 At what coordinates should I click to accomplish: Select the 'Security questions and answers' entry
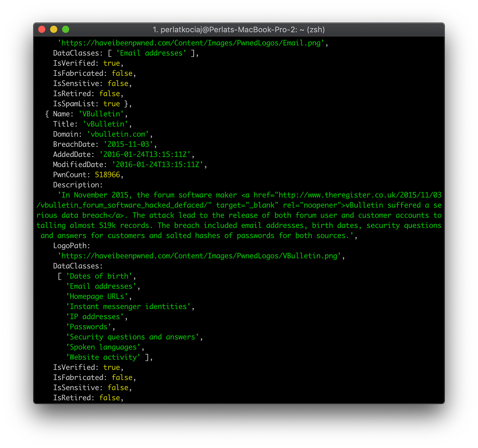[x=132, y=337]
